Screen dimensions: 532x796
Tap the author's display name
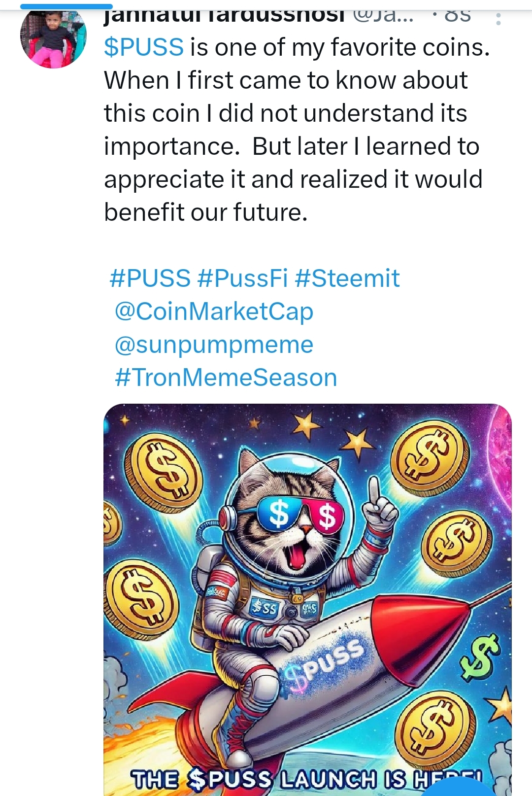click(x=224, y=15)
